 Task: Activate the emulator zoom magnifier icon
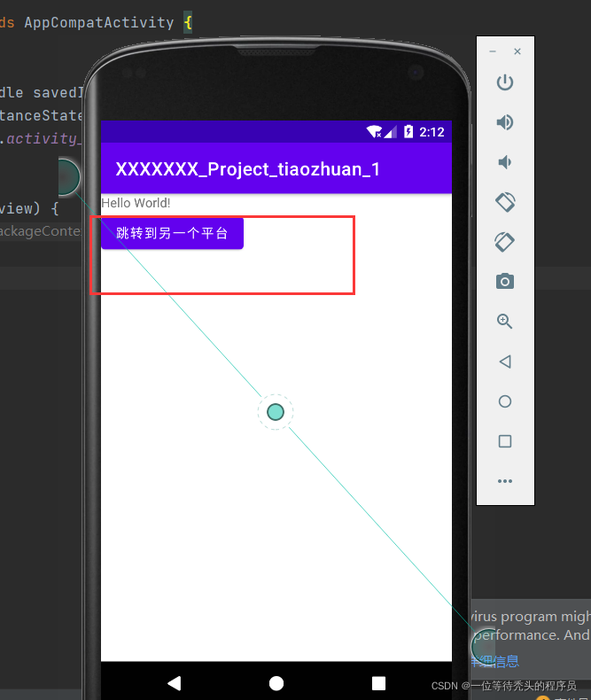tap(505, 322)
